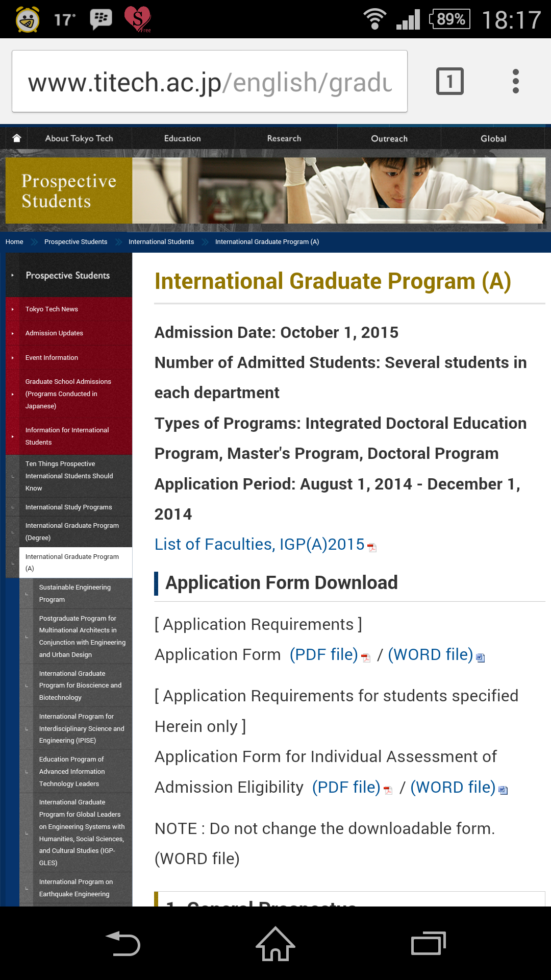
Task: Open Tokyo Tech News in sidebar
Action: tap(69, 309)
